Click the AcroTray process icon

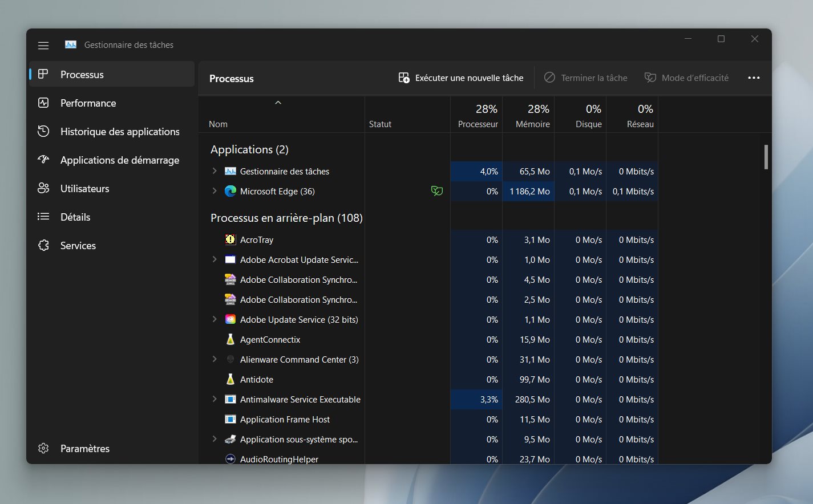[230, 239]
